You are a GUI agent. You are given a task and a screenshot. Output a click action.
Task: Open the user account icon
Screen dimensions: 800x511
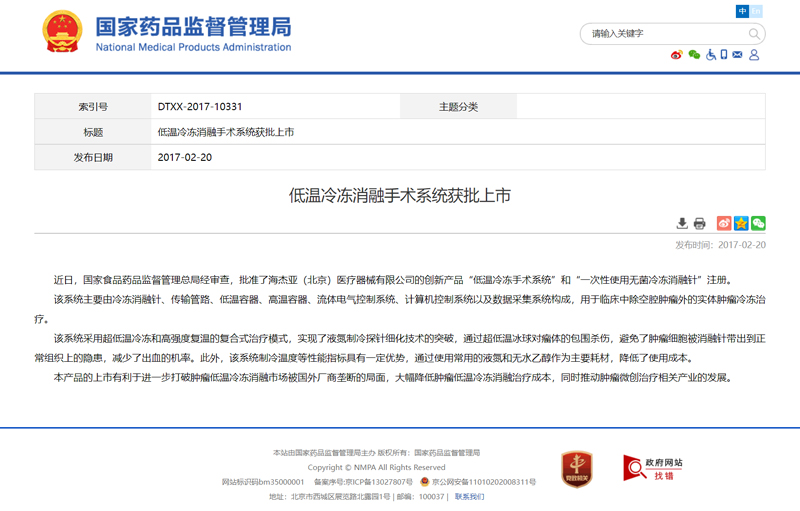tap(754, 55)
